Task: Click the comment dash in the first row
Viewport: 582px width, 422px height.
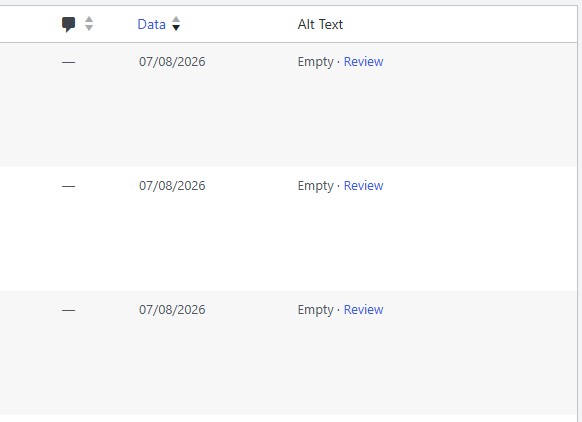Action: [68, 62]
